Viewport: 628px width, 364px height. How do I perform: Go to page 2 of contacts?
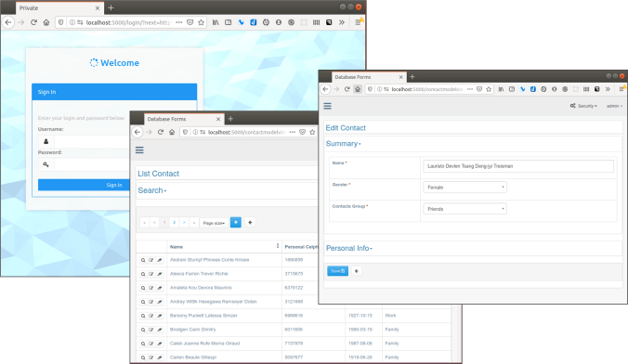click(175, 222)
